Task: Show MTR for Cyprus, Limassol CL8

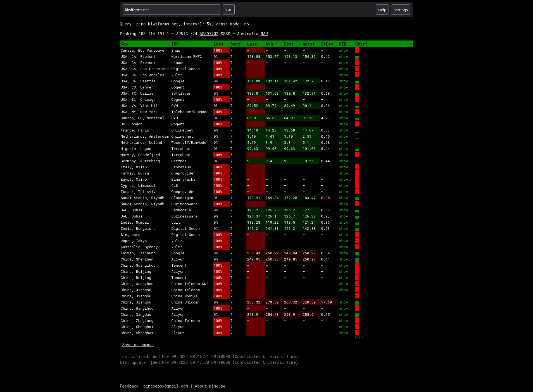Action: coord(343,186)
